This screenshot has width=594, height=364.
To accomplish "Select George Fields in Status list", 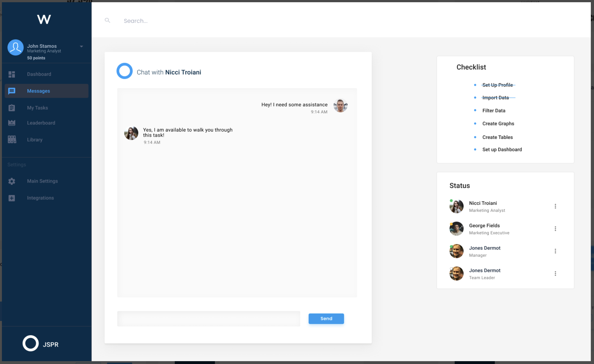I will pos(484,226).
